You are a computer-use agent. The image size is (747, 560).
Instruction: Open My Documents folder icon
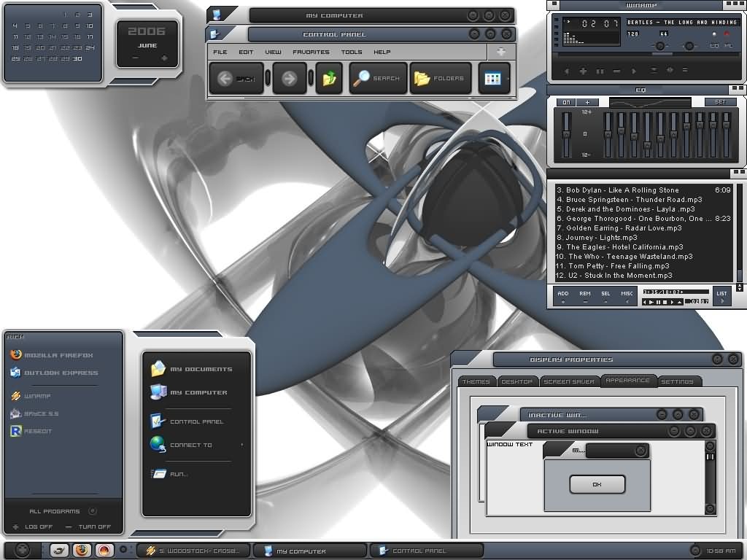[158, 368]
